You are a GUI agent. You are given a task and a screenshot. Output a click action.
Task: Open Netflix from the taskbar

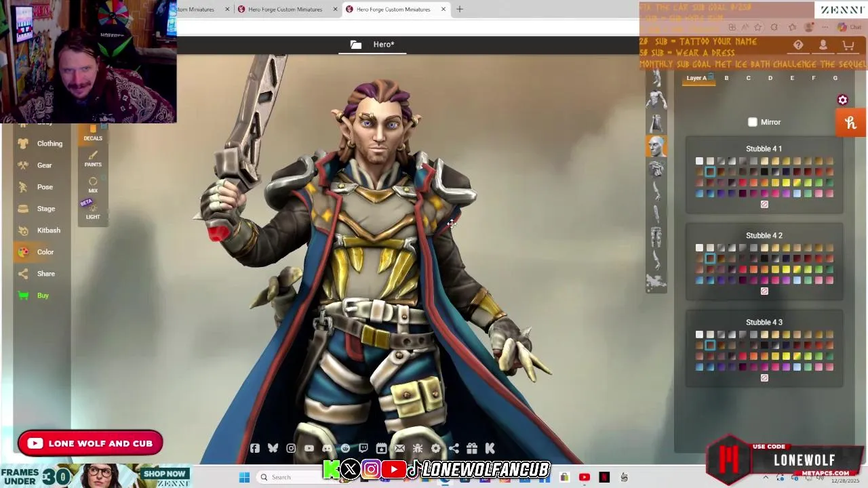(x=604, y=477)
